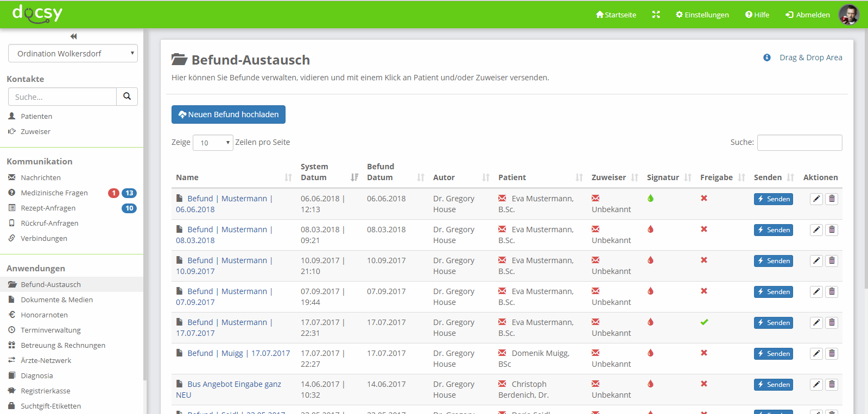The width and height of the screenshot is (868, 414).
Task: Sort table by System Datum column
Action: [330, 172]
